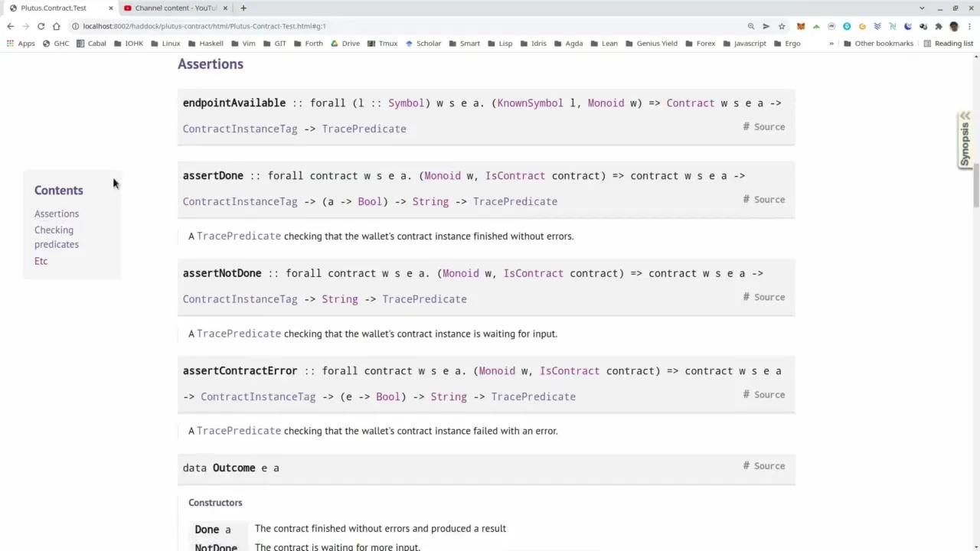
Task: Bookmark this page using the star icon
Action: [x=782, y=25]
